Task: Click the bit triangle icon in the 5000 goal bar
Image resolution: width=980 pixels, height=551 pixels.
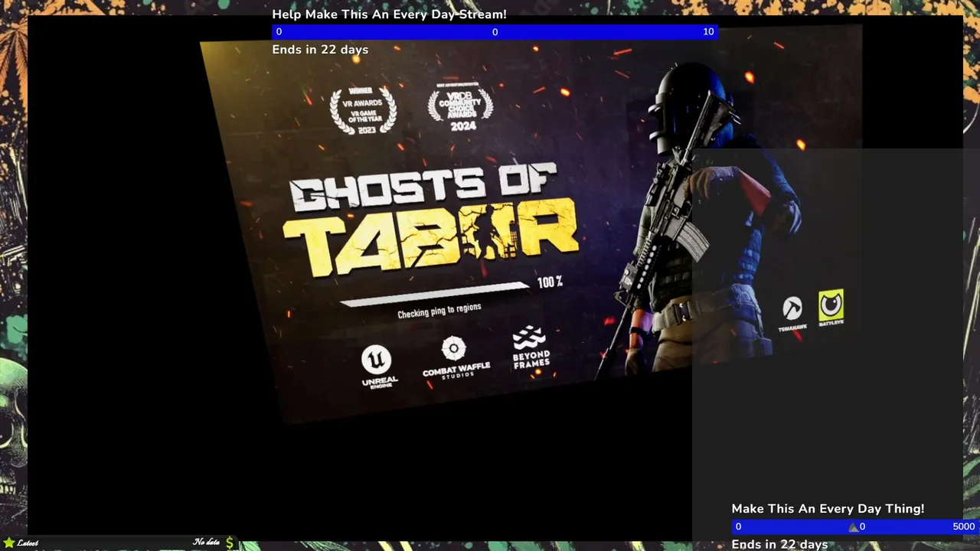Action: point(854,527)
